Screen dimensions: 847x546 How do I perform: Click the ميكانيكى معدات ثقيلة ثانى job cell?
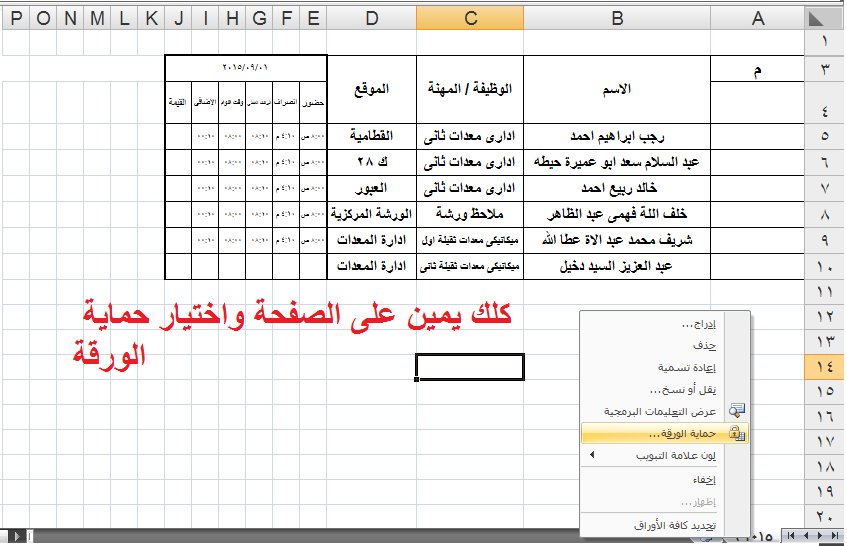470,266
